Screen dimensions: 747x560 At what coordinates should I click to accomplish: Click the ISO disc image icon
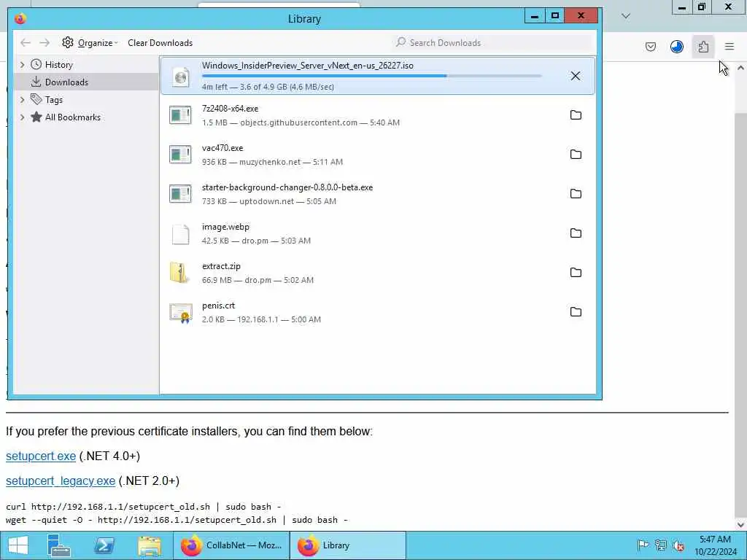pyautogui.click(x=181, y=77)
